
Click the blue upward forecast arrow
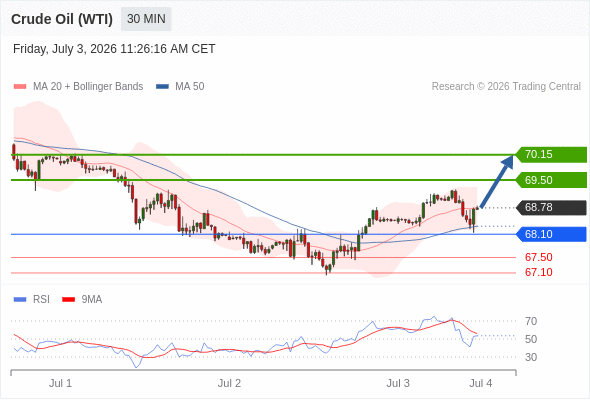(497, 181)
